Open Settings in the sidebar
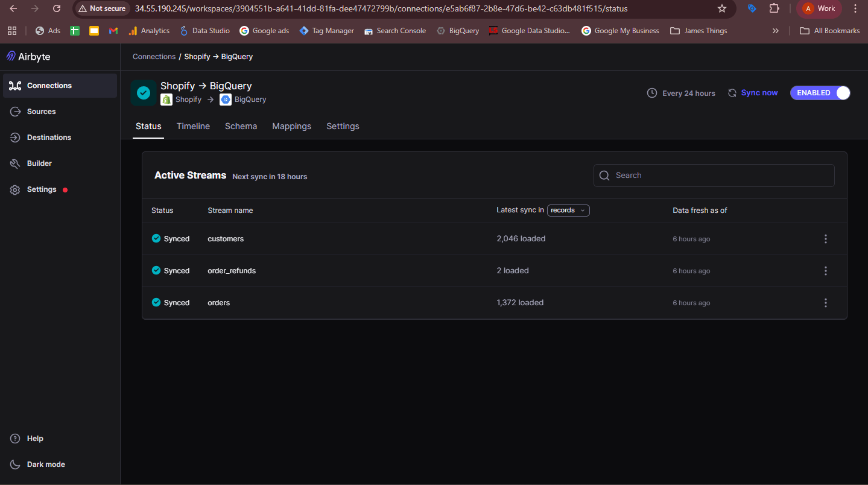The height and width of the screenshot is (485, 868). 60,189
